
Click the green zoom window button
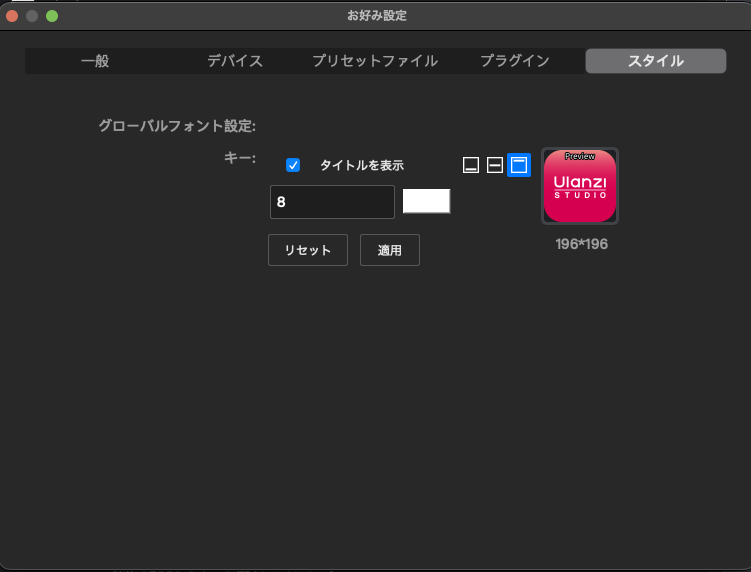click(52, 16)
